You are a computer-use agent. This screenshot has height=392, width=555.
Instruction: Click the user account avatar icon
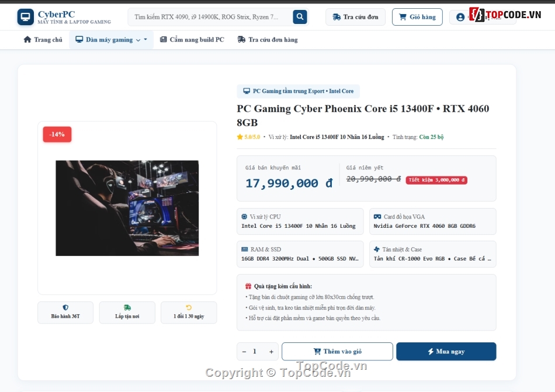460,17
